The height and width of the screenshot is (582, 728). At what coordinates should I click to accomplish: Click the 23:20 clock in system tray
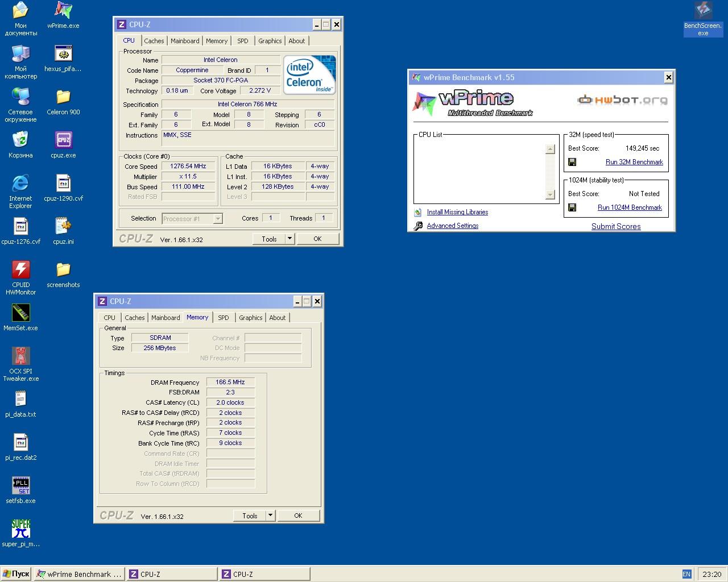click(x=712, y=574)
